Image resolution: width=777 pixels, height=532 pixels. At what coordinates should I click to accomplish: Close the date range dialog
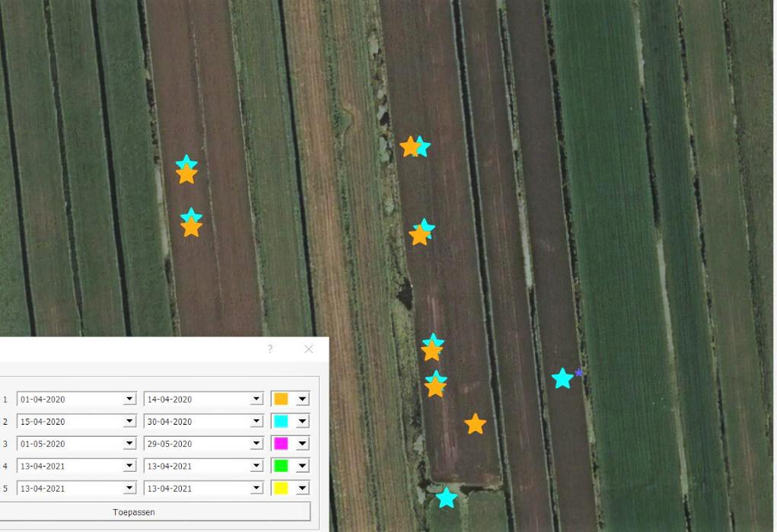point(309,349)
